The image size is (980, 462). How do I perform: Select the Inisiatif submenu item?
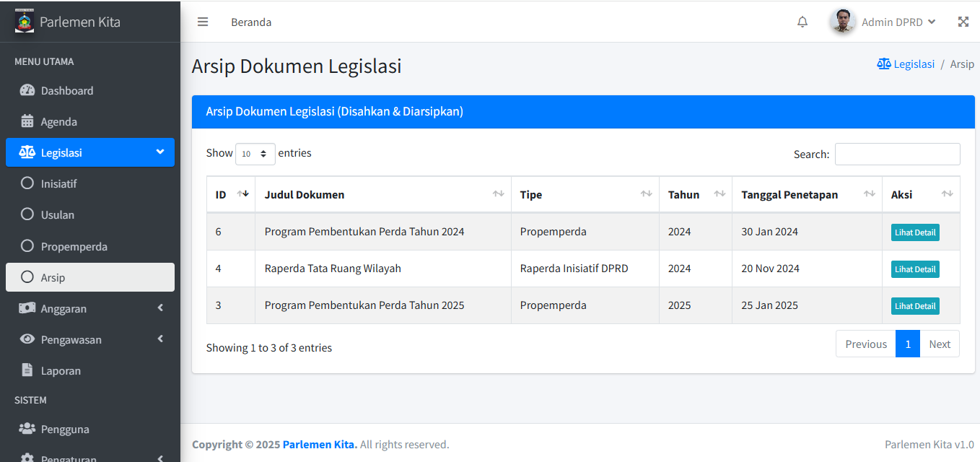[58, 184]
